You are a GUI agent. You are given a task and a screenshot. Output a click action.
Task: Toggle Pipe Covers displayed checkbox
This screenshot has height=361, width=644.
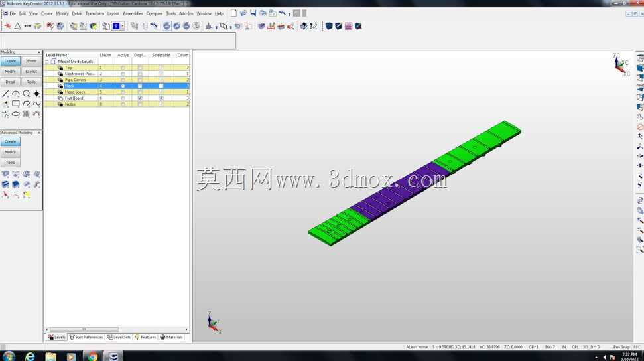click(x=140, y=80)
